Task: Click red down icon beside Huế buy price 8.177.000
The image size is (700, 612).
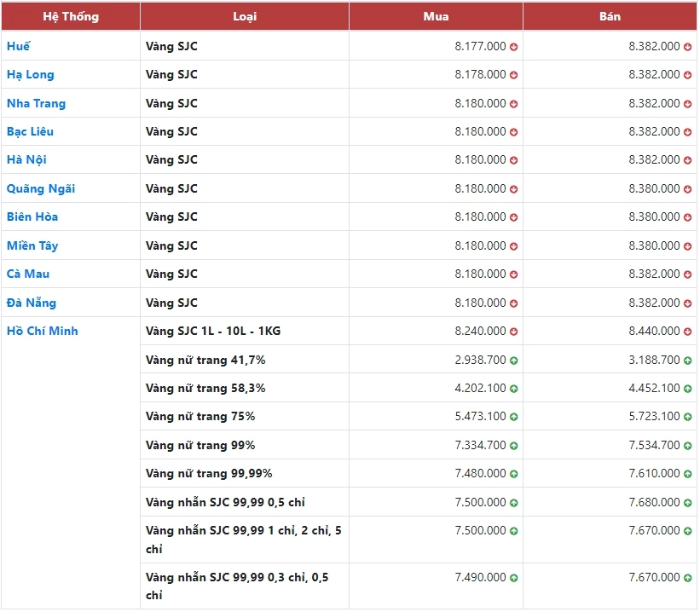Action: coord(514,47)
